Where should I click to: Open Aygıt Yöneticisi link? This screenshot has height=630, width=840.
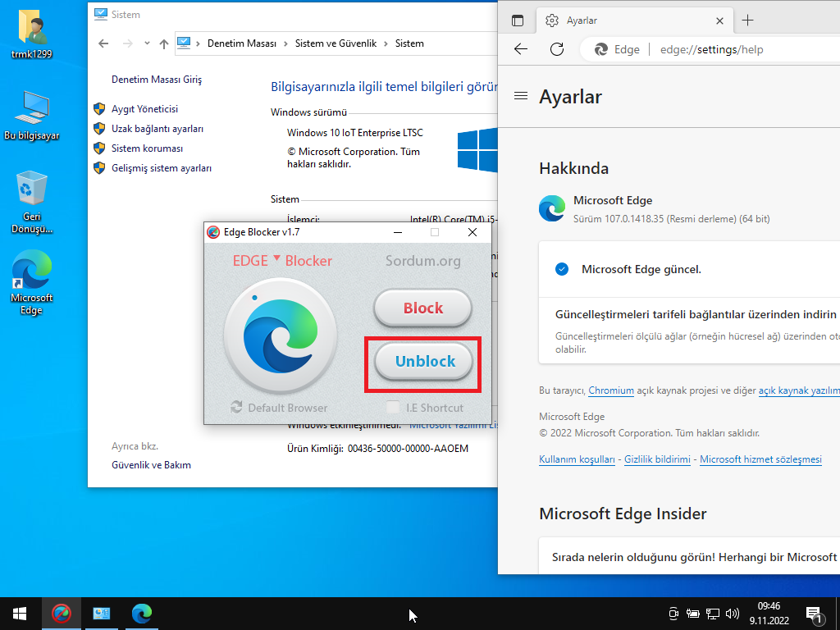144,109
